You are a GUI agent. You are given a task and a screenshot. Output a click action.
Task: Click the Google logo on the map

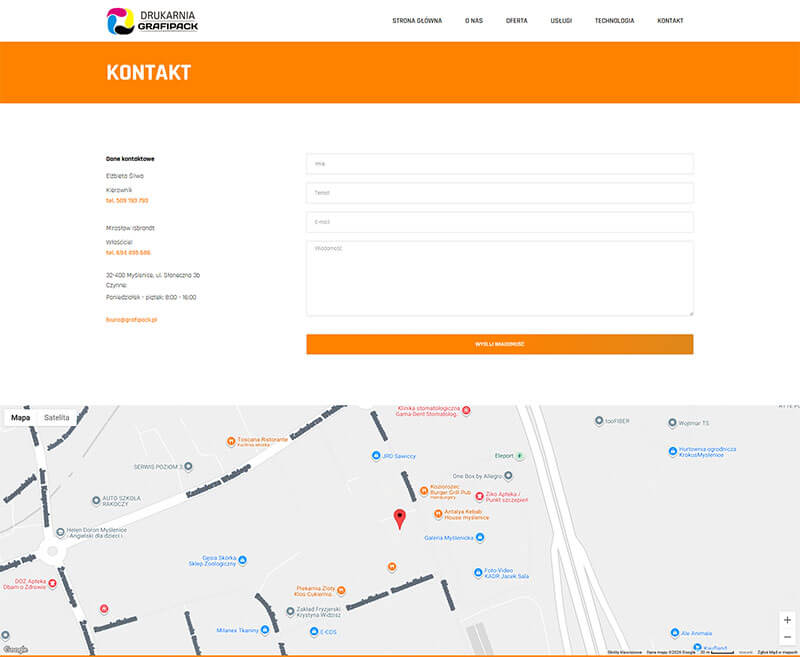click(15, 649)
